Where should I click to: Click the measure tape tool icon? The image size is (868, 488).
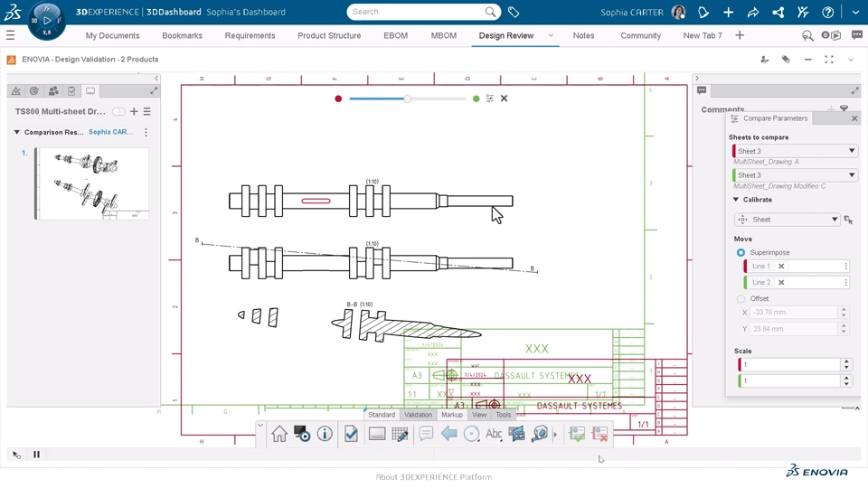pos(539,434)
